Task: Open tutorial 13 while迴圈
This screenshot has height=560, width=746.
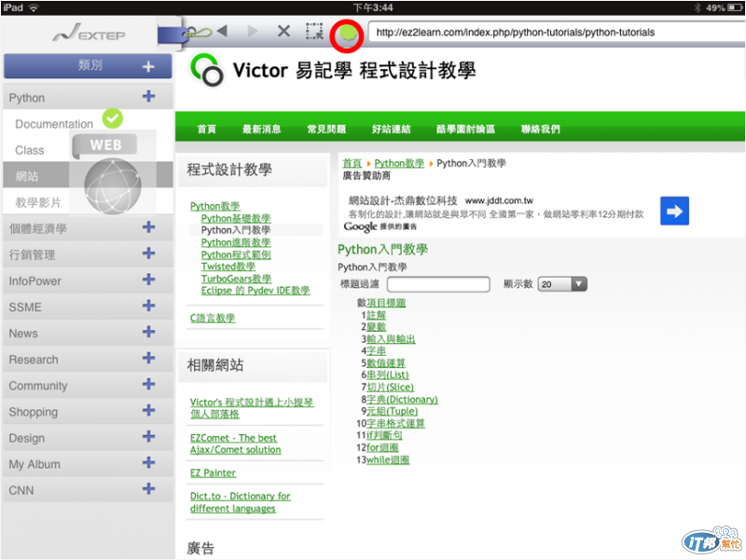Action: [388, 459]
